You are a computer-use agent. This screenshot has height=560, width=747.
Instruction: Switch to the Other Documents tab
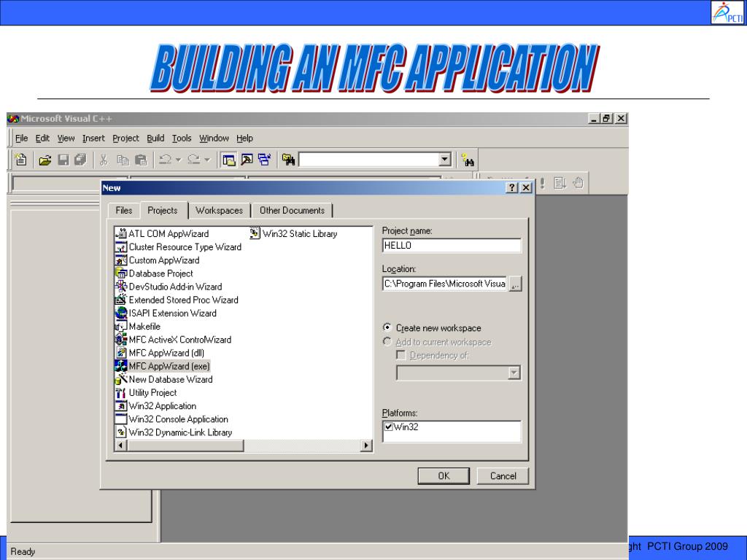(292, 211)
